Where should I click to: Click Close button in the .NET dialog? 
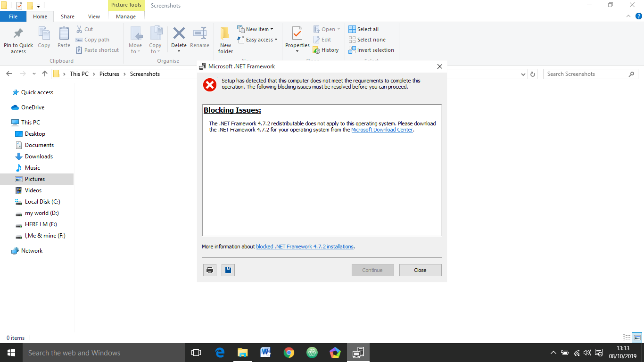(x=420, y=270)
